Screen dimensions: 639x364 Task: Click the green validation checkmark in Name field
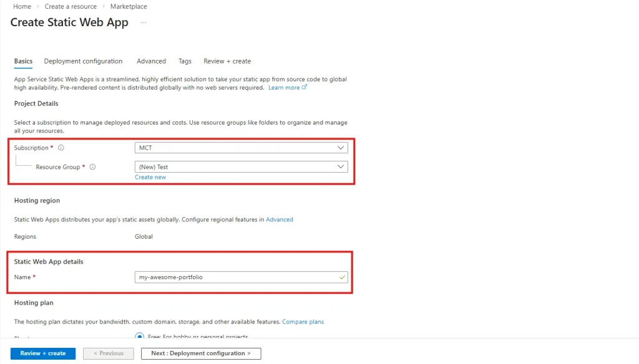342,277
